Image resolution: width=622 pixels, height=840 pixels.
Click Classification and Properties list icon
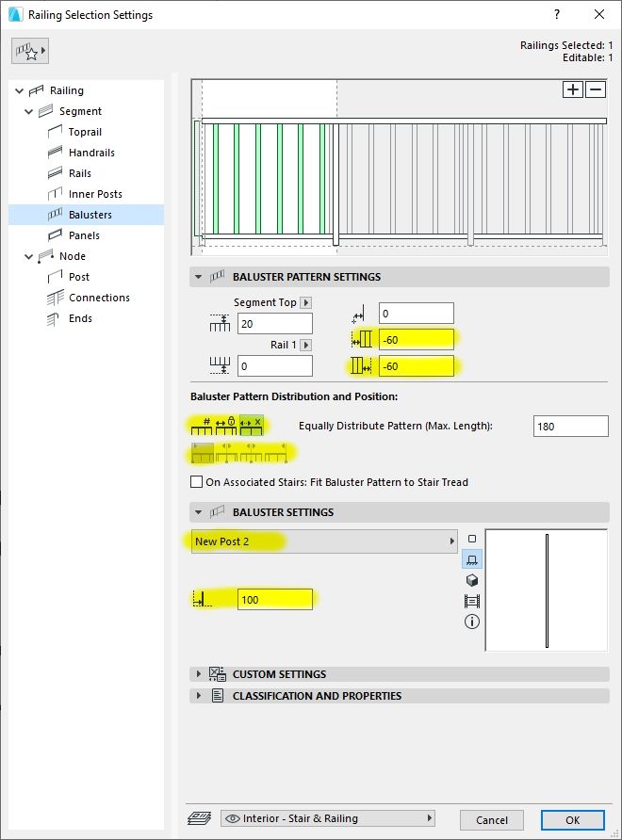[217, 696]
